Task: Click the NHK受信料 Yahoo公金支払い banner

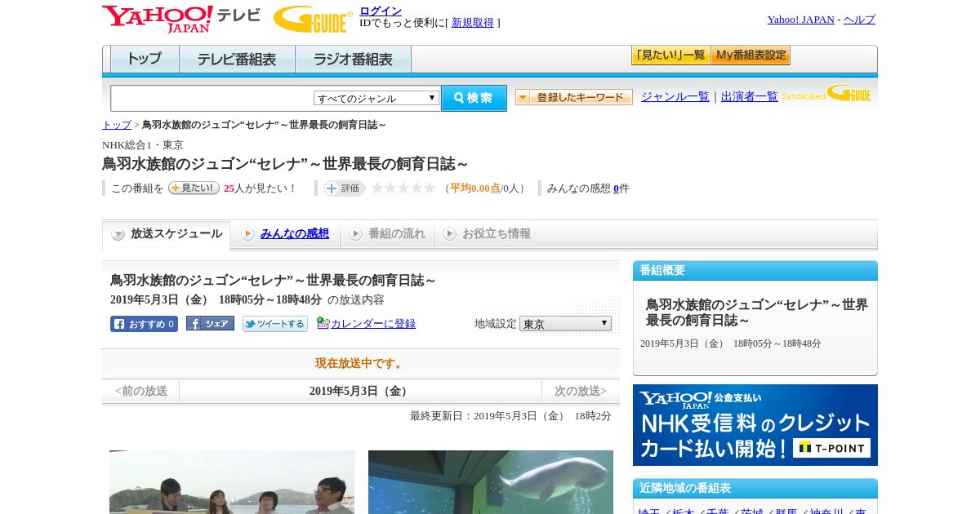Action: [x=755, y=425]
